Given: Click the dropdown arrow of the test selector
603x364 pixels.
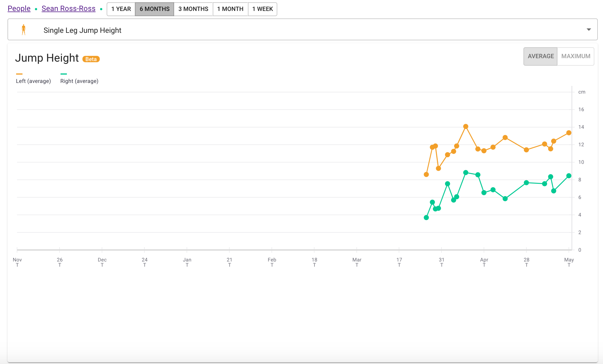Looking at the screenshot, I should tap(589, 30).
